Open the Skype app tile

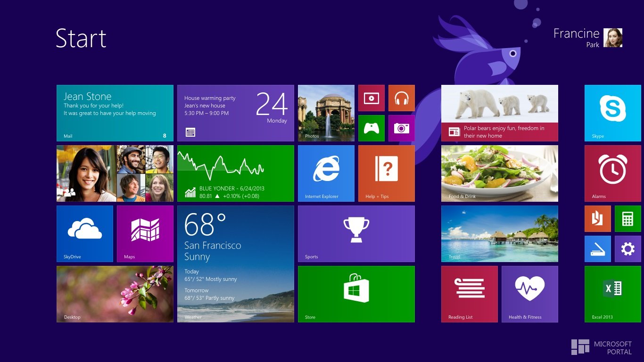(x=612, y=113)
